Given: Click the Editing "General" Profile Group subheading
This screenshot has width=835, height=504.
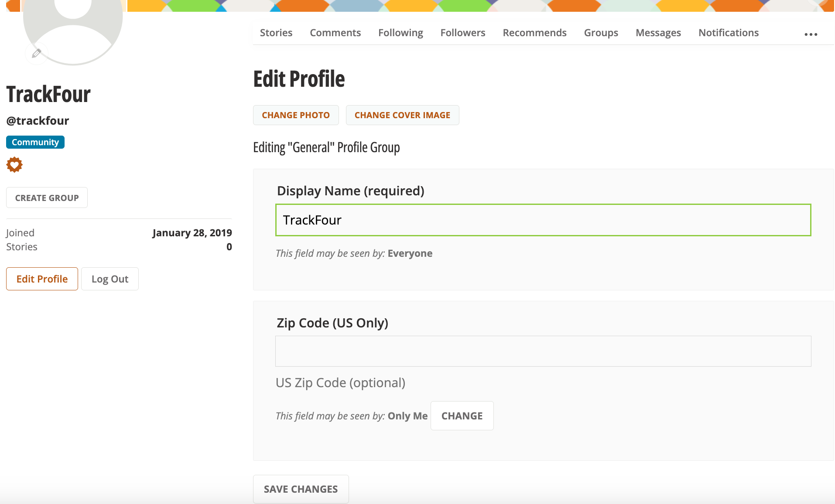Looking at the screenshot, I should point(326,147).
